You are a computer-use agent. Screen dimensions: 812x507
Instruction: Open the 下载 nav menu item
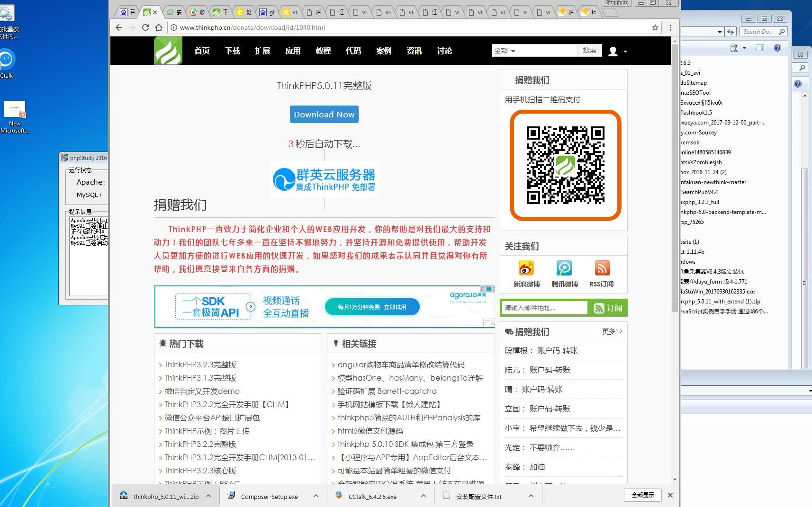pos(233,51)
